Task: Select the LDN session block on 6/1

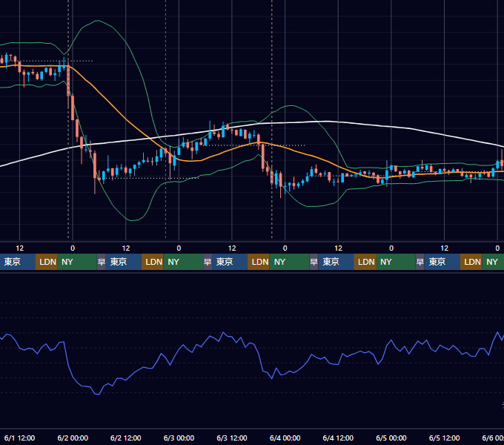Action: tap(46, 262)
